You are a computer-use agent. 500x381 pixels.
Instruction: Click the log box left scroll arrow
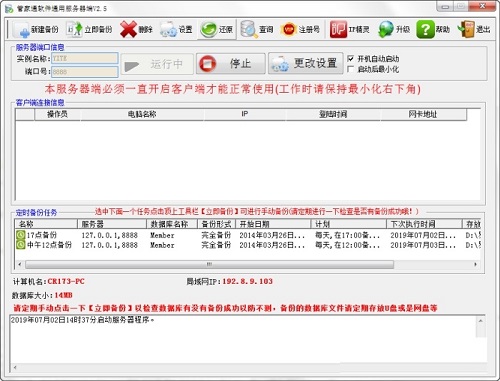(15, 367)
